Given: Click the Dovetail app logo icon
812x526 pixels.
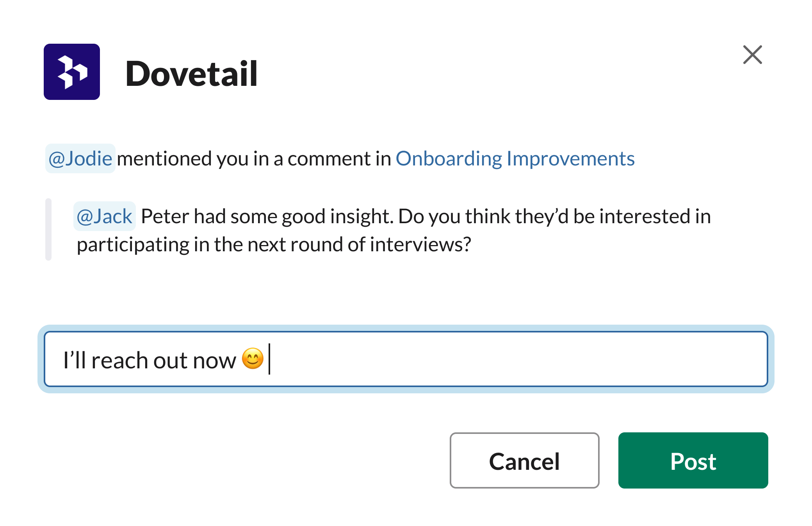Looking at the screenshot, I should coord(72,72).
